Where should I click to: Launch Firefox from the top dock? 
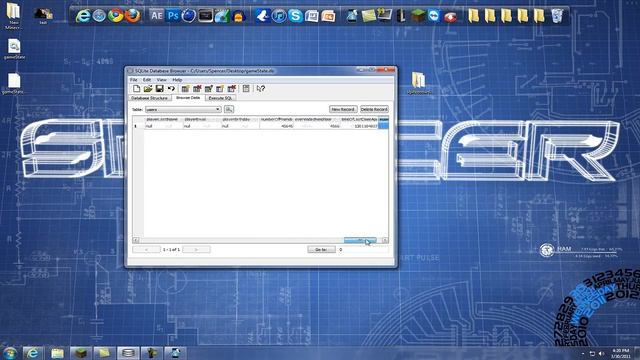pyautogui.click(x=132, y=16)
